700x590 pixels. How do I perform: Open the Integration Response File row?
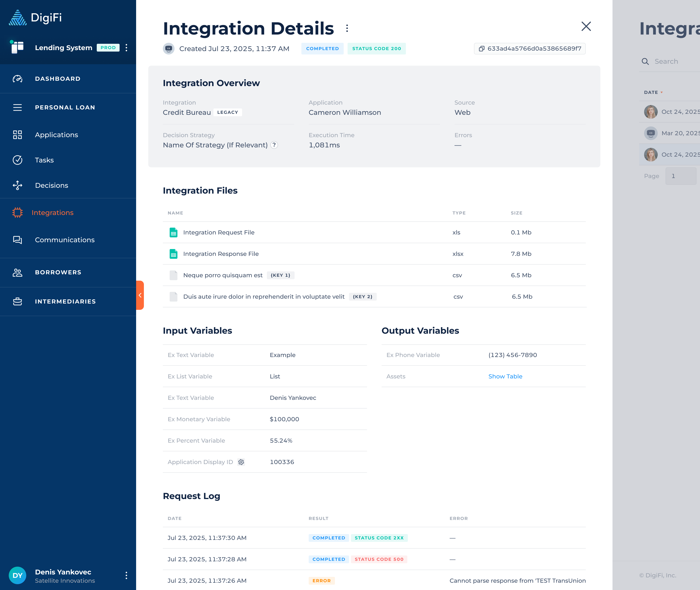coord(221,254)
